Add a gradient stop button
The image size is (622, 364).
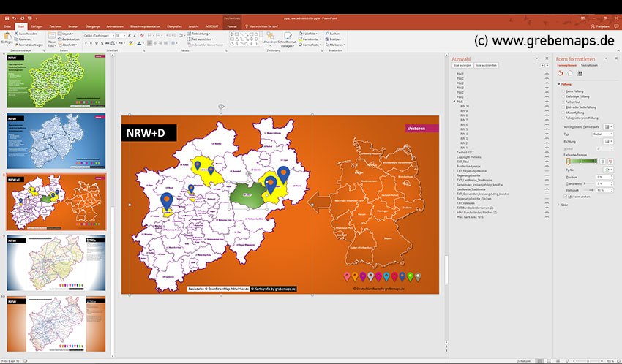point(603,162)
